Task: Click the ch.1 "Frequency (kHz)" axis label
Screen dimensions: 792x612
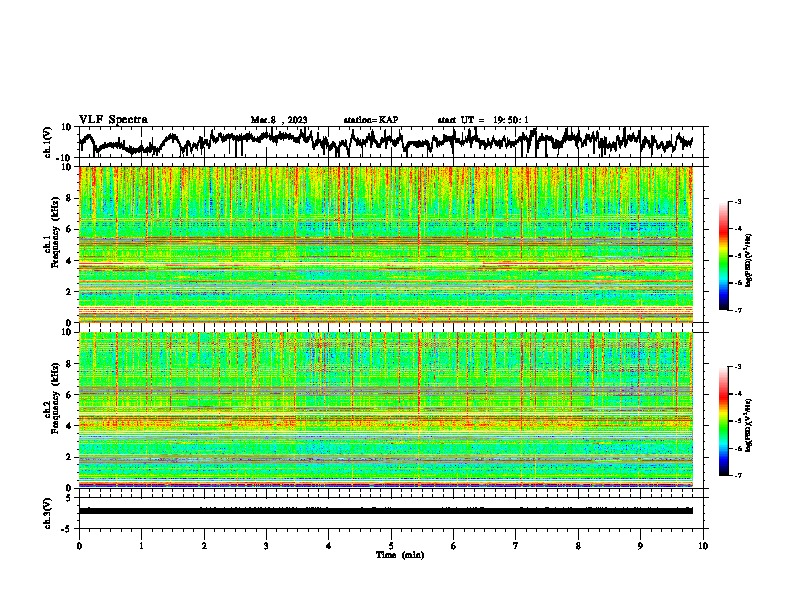Action: click(x=55, y=232)
